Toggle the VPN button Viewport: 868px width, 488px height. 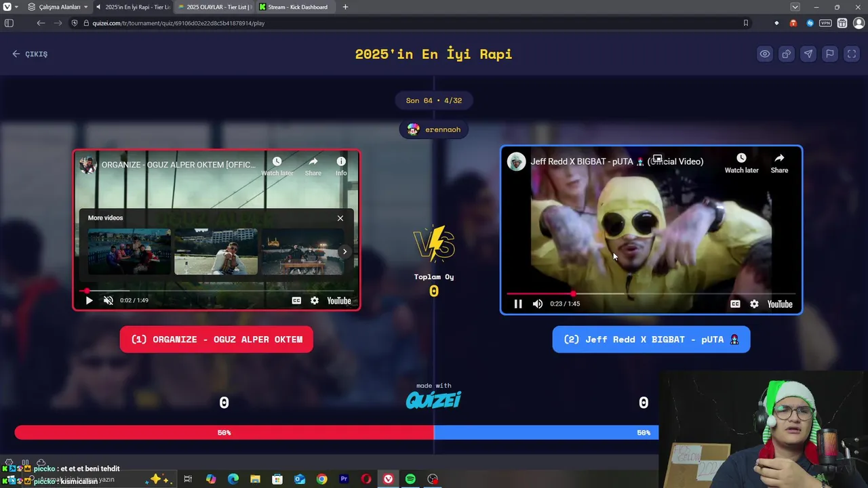click(825, 23)
